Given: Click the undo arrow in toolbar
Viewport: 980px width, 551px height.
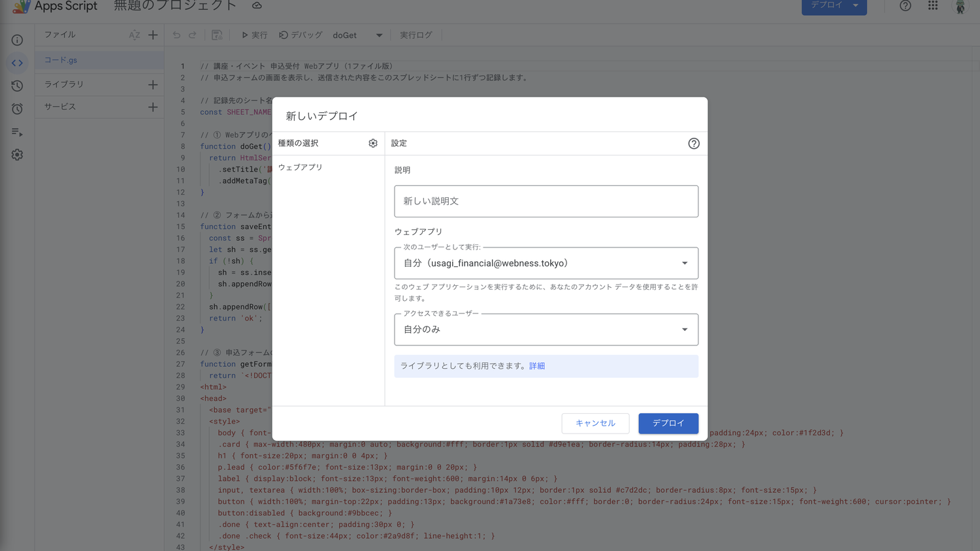Looking at the screenshot, I should (176, 35).
